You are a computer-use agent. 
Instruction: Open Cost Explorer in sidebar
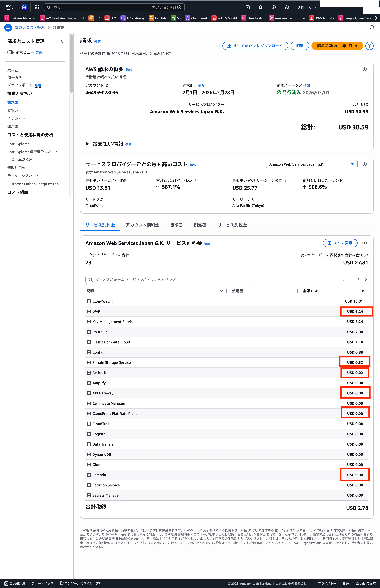(18, 144)
